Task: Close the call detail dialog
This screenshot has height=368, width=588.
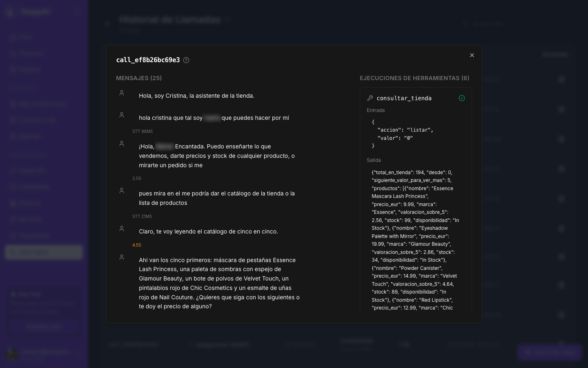Action: (472, 55)
